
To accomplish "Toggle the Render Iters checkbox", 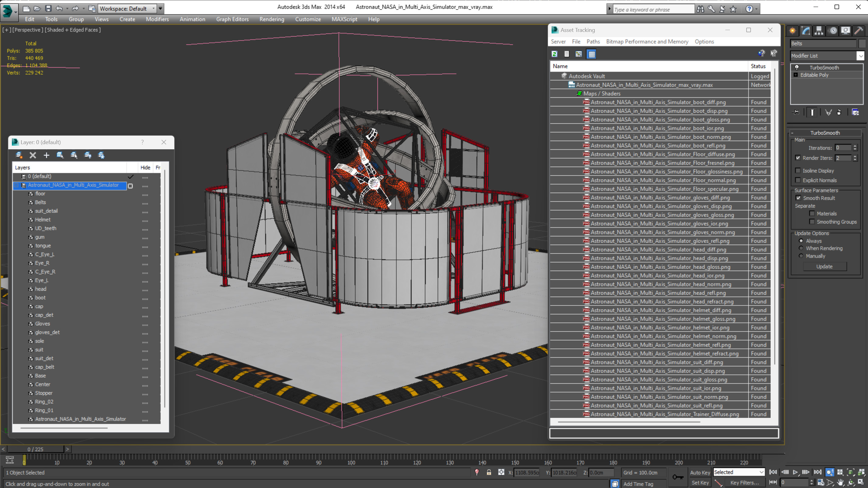I will [x=798, y=157].
